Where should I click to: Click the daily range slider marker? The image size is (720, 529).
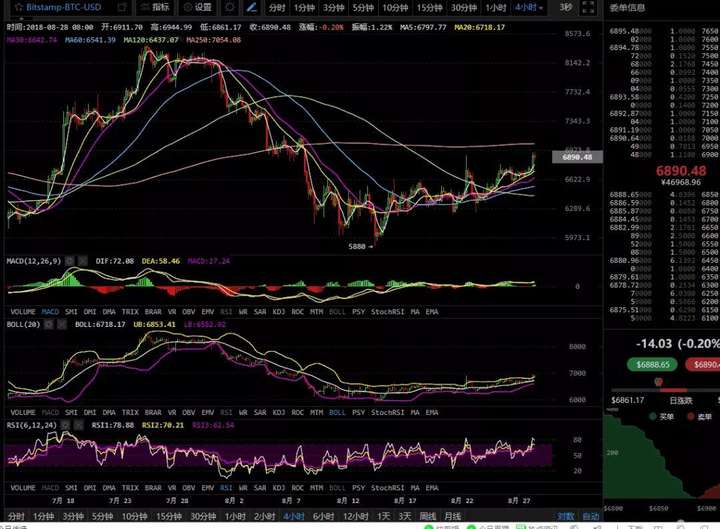[x=658, y=382]
